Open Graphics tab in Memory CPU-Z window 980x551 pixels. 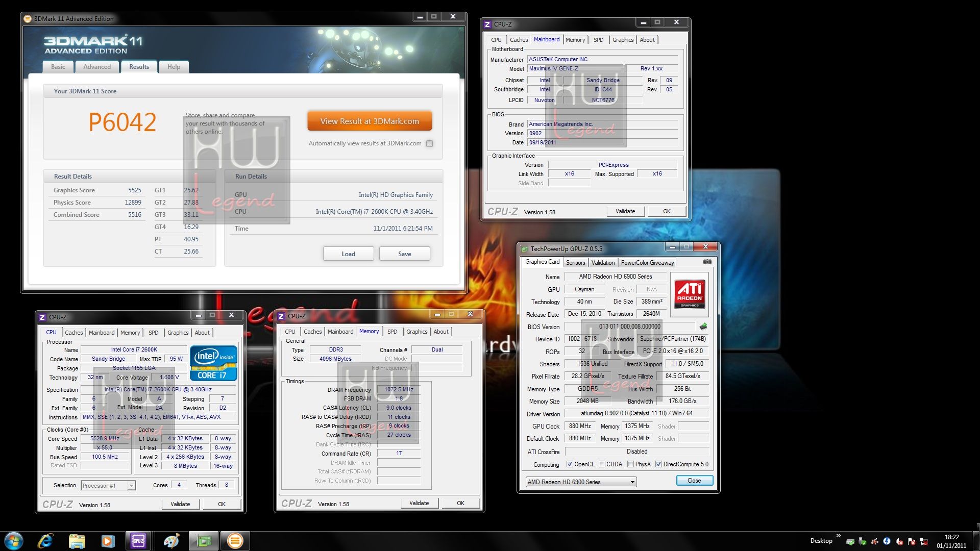tap(416, 332)
